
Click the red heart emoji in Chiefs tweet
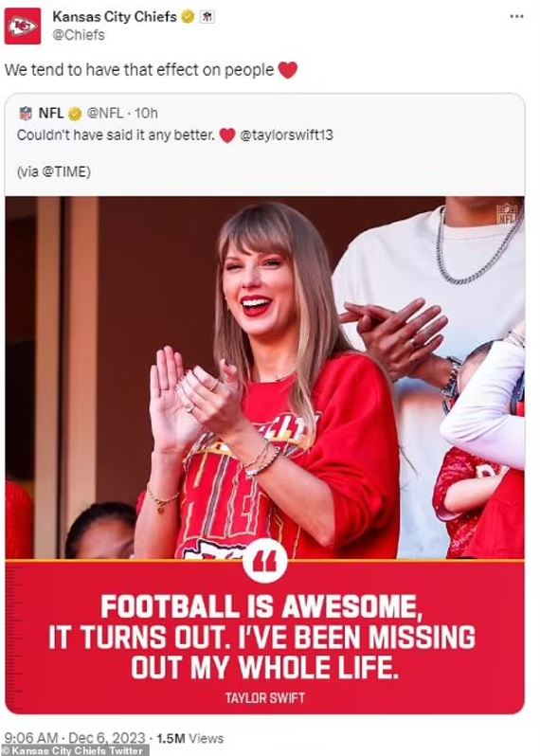point(287,70)
